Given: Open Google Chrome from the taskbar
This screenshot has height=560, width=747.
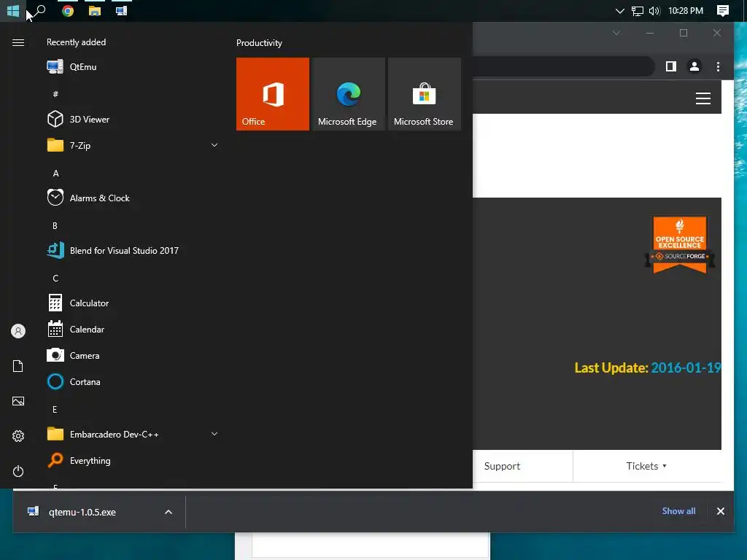Looking at the screenshot, I should pyautogui.click(x=68, y=10).
